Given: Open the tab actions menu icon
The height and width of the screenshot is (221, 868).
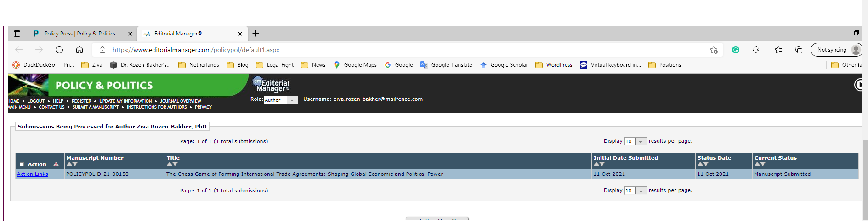Looking at the screenshot, I should click(17, 34).
